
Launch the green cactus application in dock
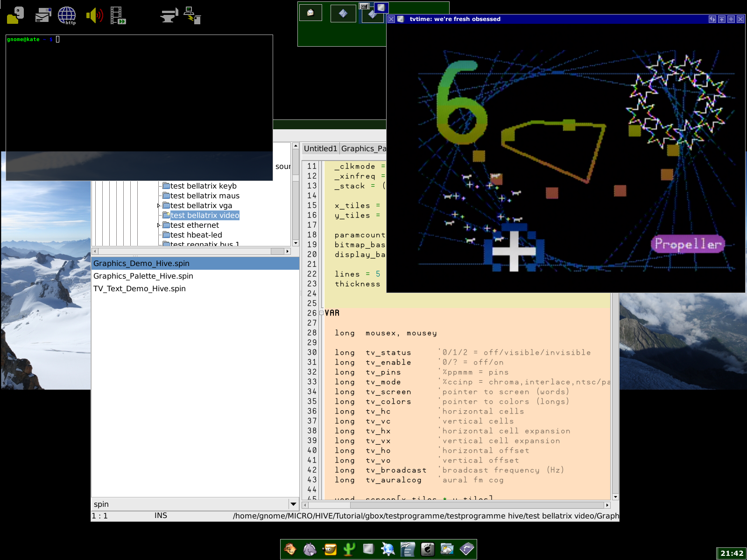(x=349, y=549)
